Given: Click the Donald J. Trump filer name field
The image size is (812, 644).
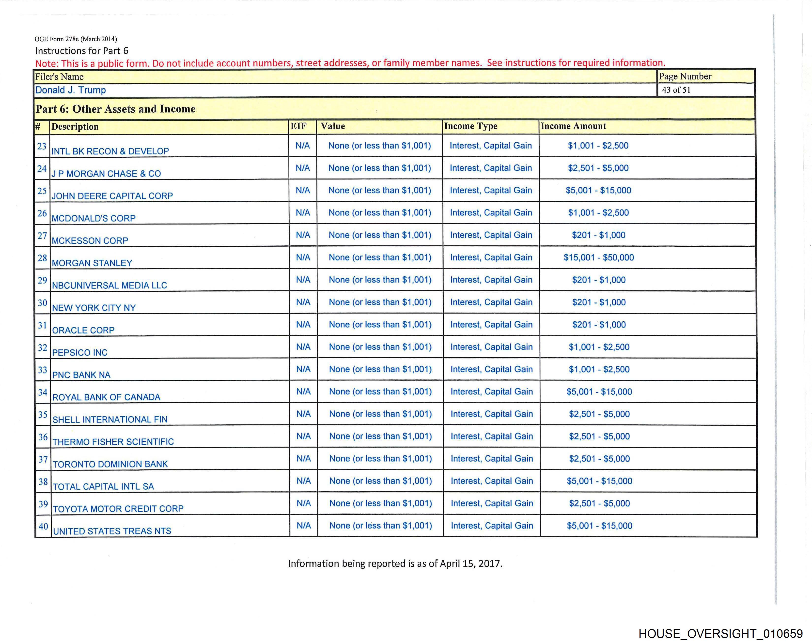Looking at the screenshot, I should [70, 90].
